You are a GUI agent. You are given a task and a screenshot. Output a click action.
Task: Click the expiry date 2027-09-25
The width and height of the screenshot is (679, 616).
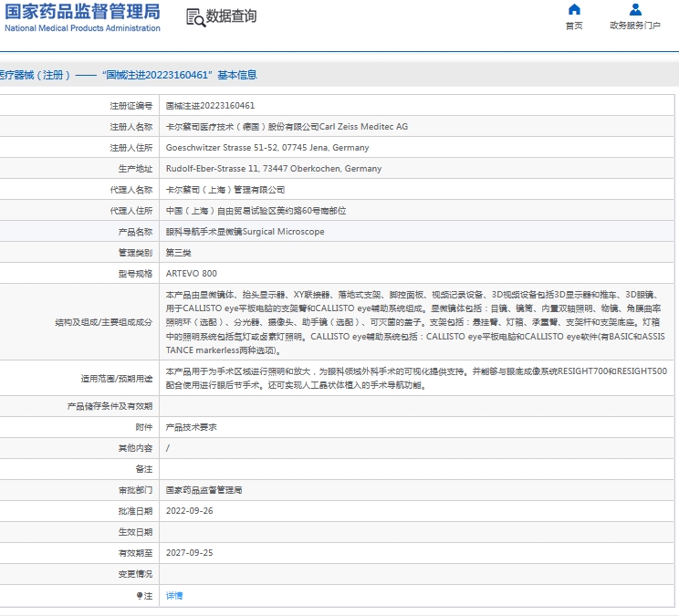tap(189, 553)
